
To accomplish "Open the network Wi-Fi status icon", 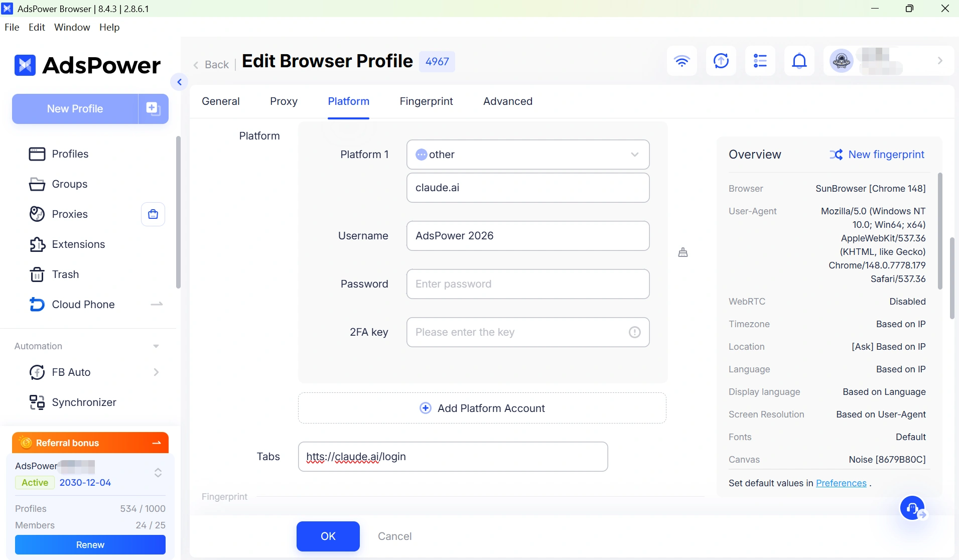I will (x=681, y=61).
